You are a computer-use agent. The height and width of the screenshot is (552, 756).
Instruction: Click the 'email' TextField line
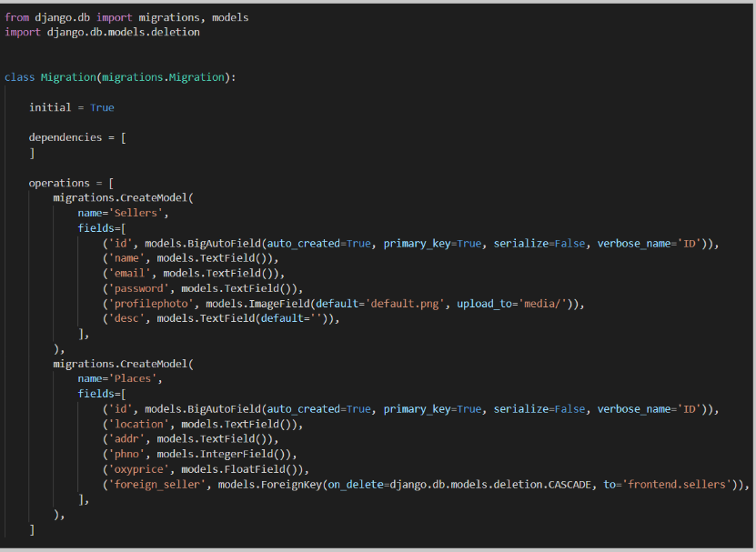tap(194, 274)
